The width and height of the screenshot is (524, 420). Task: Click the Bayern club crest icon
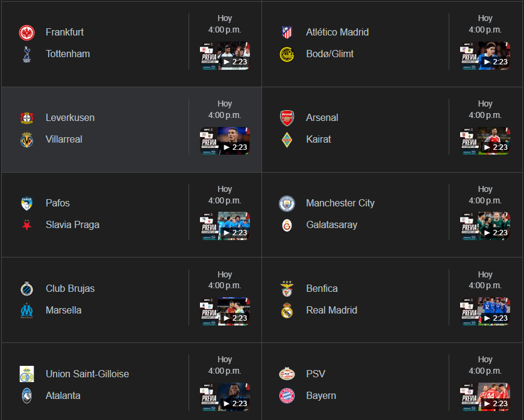pos(287,396)
